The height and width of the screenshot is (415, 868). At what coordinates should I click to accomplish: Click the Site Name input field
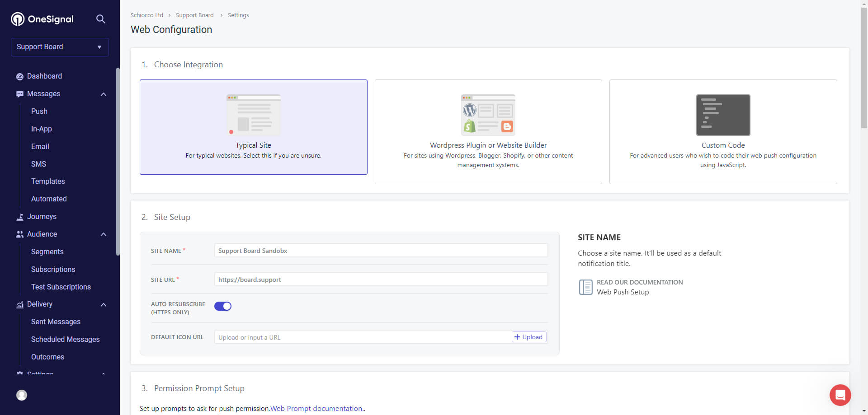(x=381, y=251)
